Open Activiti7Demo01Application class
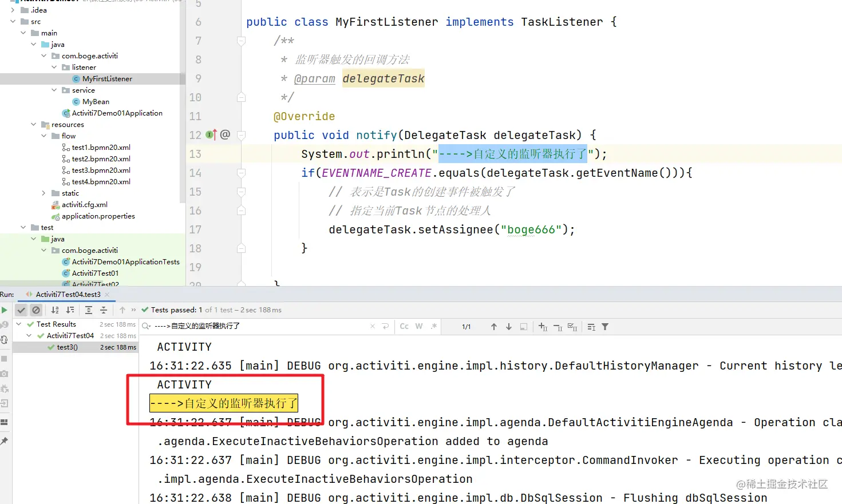 point(117,113)
